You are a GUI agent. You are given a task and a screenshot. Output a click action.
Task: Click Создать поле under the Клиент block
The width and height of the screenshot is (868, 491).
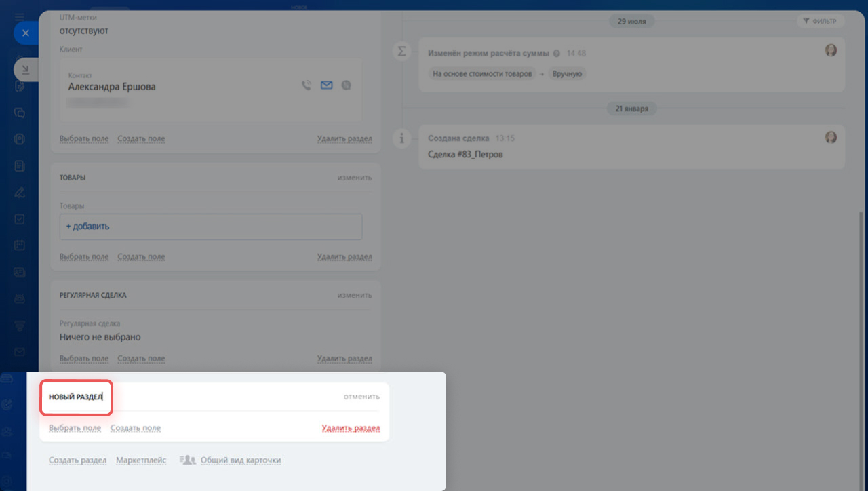(141, 138)
